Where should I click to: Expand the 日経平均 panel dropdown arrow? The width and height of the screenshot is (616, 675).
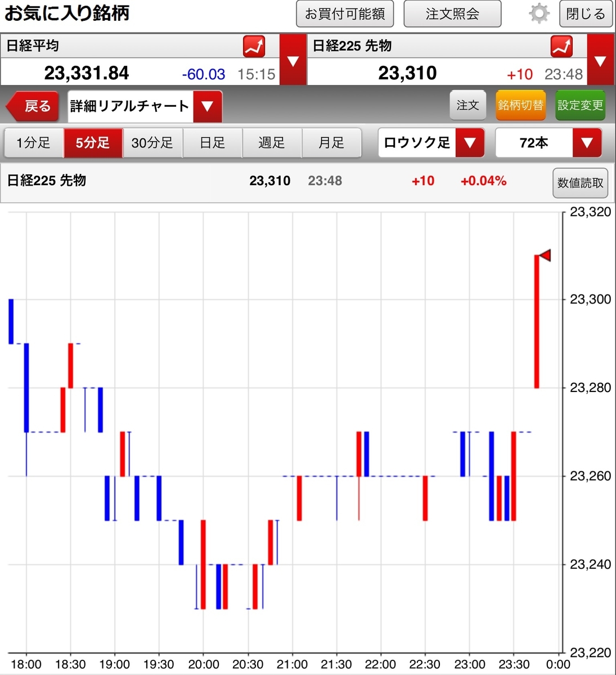[x=293, y=60]
